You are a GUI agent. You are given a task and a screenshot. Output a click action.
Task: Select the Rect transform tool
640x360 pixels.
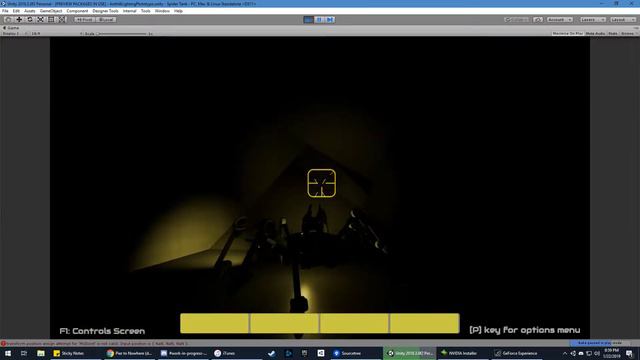(x=51, y=20)
